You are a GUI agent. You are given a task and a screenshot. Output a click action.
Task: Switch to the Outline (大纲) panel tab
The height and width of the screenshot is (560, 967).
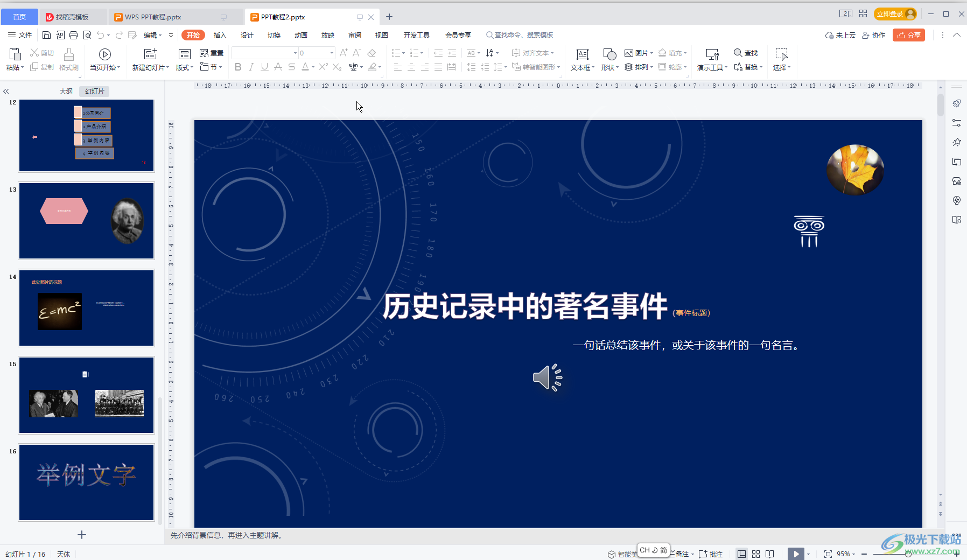coord(66,91)
